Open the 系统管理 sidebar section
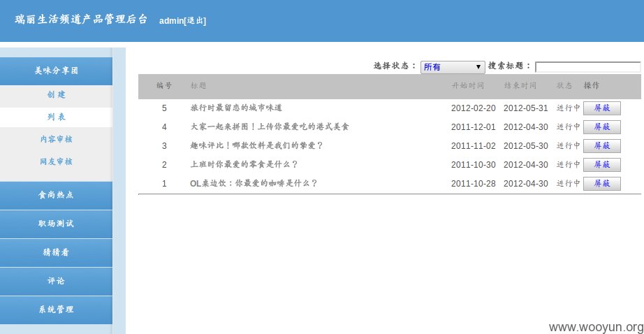 pyautogui.click(x=57, y=310)
